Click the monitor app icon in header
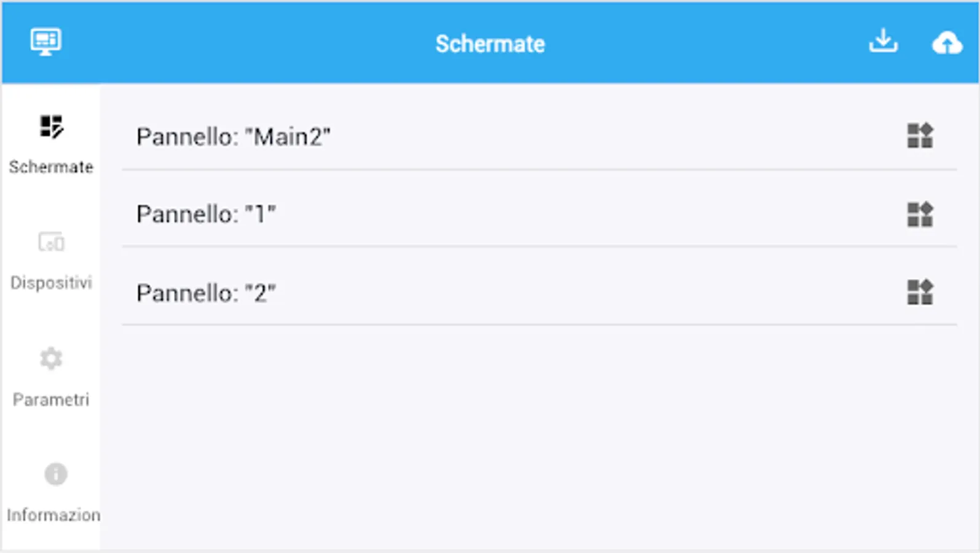 pyautogui.click(x=45, y=42)
